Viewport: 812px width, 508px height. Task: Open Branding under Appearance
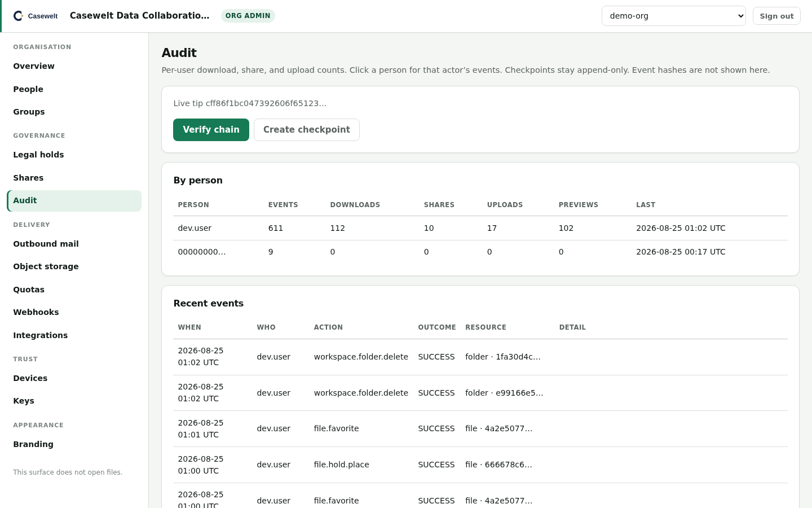click(74, 444)
